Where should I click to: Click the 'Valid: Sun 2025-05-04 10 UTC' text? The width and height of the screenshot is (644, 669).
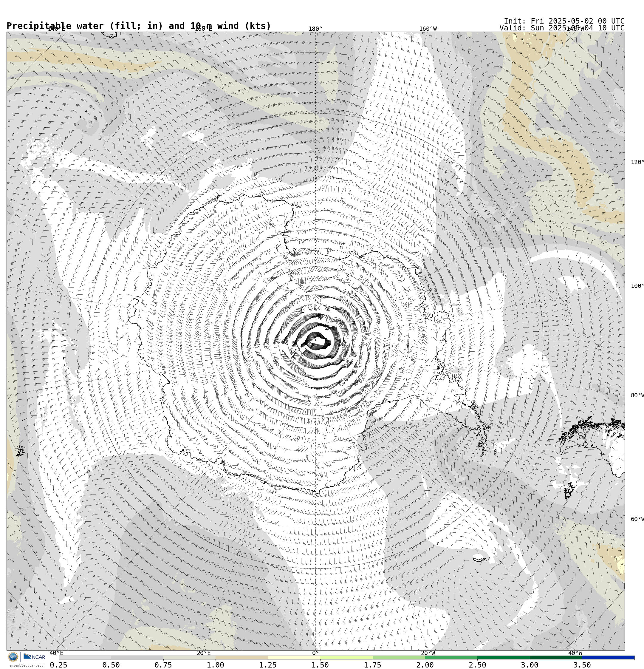[562, 28]
